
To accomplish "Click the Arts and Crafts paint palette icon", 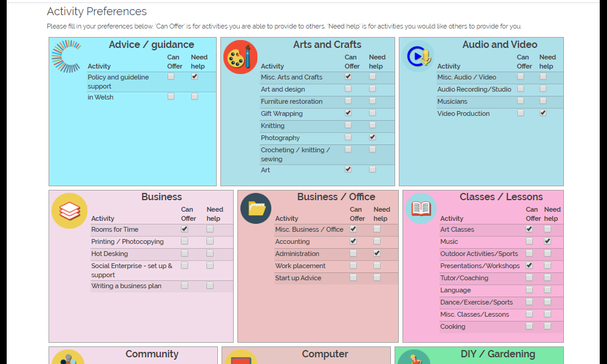I will [x=240, y=57].
